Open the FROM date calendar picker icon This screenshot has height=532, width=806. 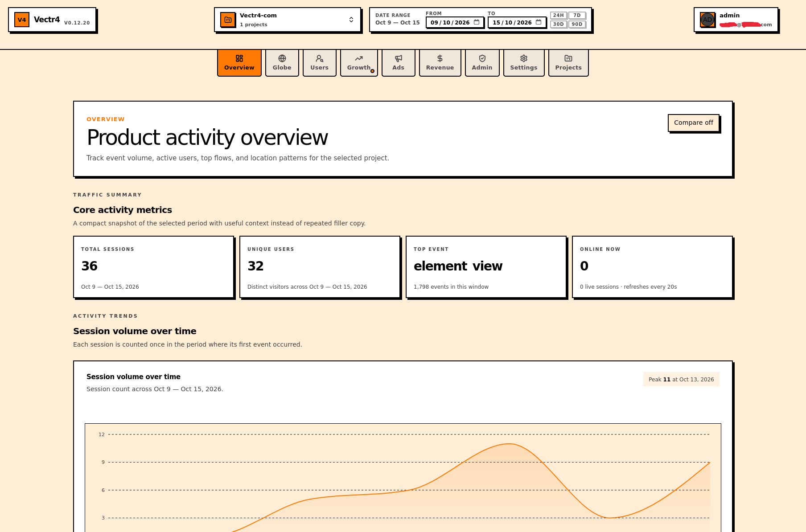click(477, 22)
